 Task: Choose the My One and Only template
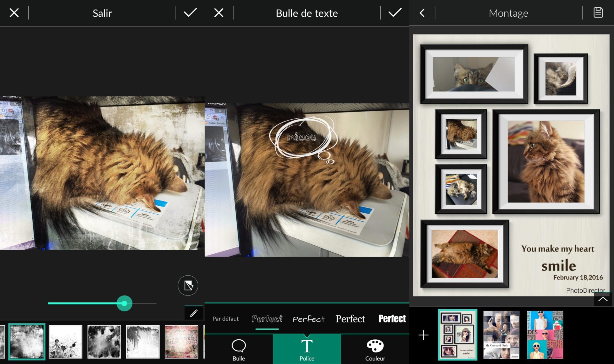click(501, 335)
